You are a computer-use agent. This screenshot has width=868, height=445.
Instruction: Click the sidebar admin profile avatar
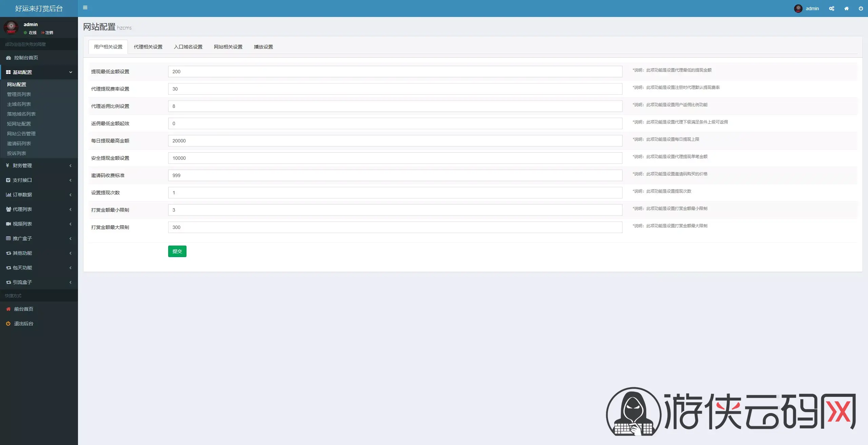[x=11, y=27]
